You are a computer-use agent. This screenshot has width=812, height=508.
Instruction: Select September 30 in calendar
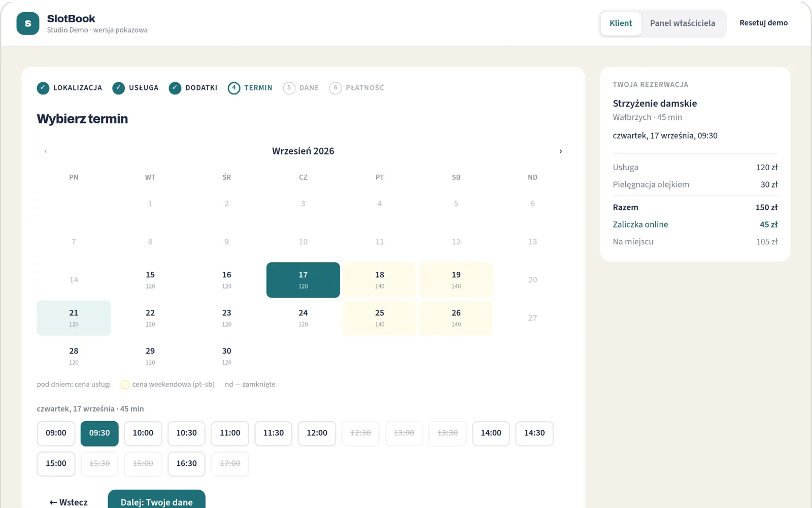point(227,356)
